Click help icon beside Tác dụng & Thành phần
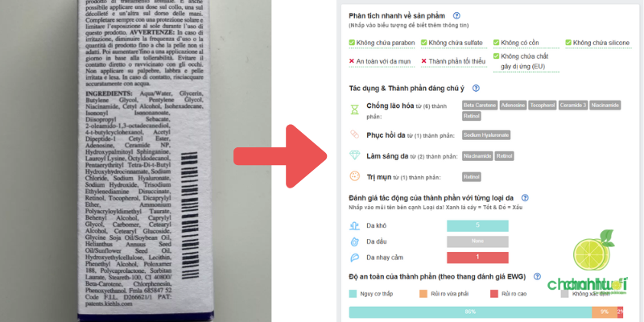 click(476, 88)
